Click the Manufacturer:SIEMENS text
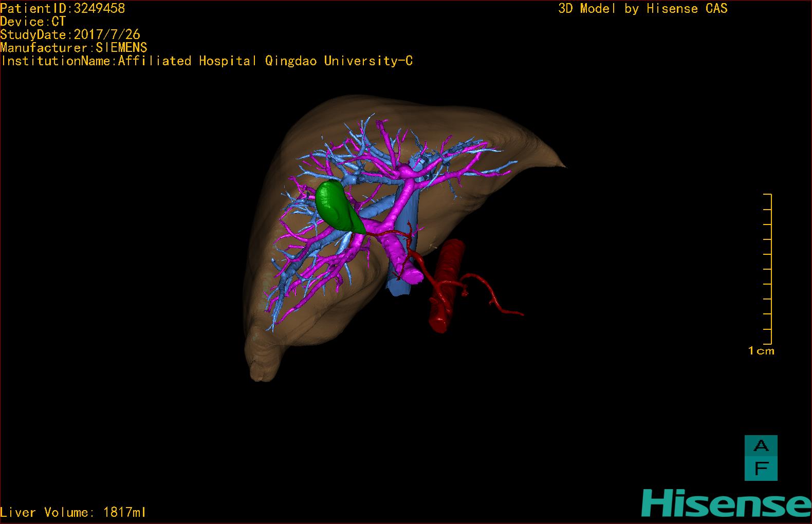The image size is (812, 524). coord(74,48)
